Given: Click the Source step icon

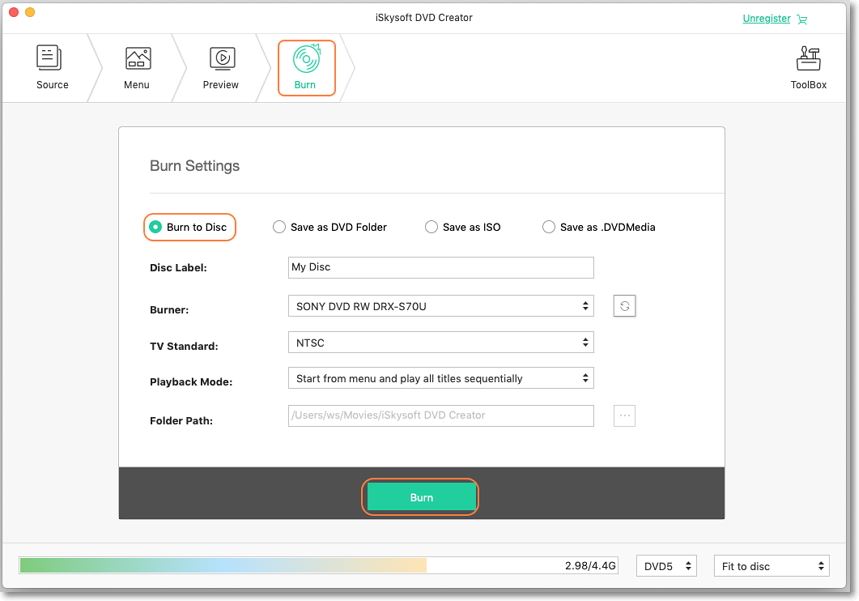Looking at the screenshot, I should click(x=52, y=60).
